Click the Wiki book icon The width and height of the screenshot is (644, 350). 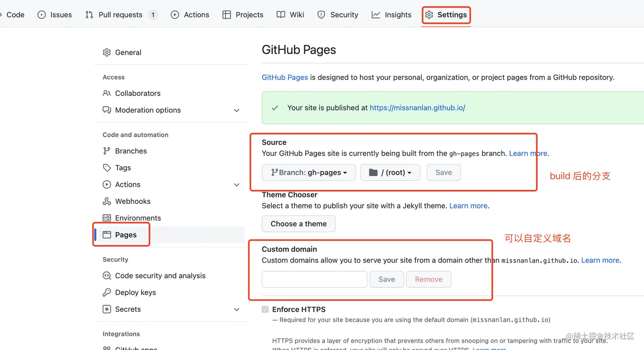click(281, 15)
